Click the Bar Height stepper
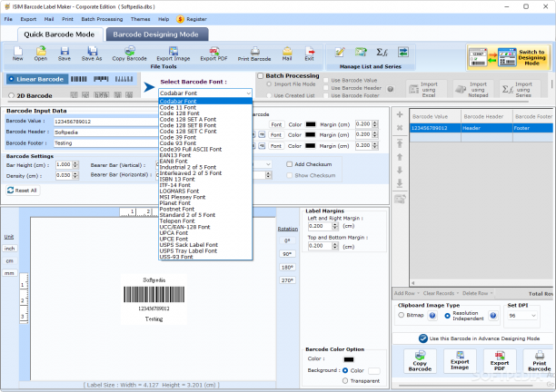 click(75, 164)
